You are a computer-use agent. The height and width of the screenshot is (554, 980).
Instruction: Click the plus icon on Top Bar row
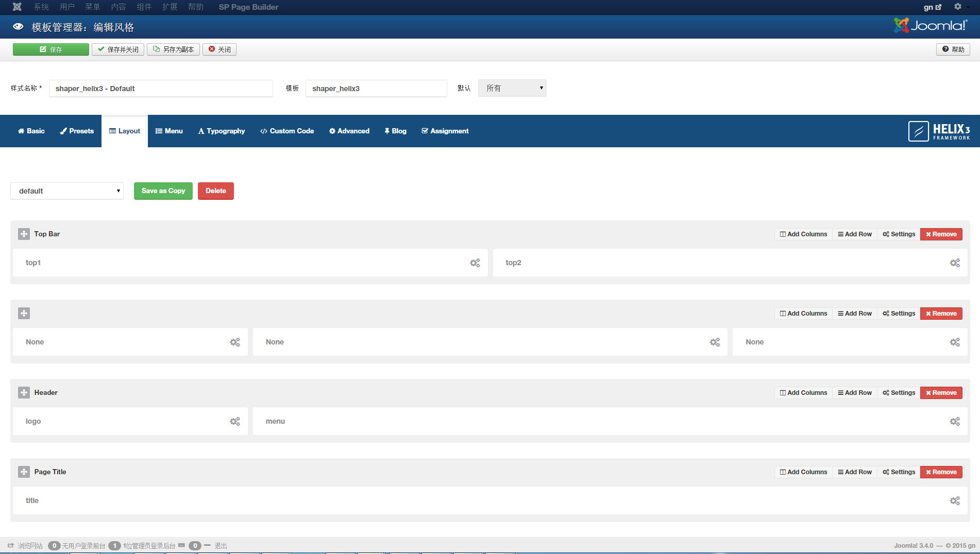(x=24, y=234)
